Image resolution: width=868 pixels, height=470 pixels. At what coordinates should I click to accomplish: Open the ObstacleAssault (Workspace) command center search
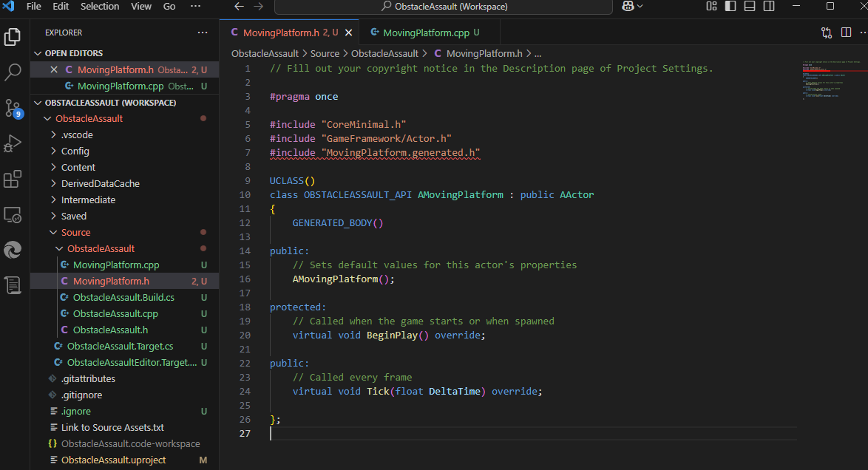[444, 7]
